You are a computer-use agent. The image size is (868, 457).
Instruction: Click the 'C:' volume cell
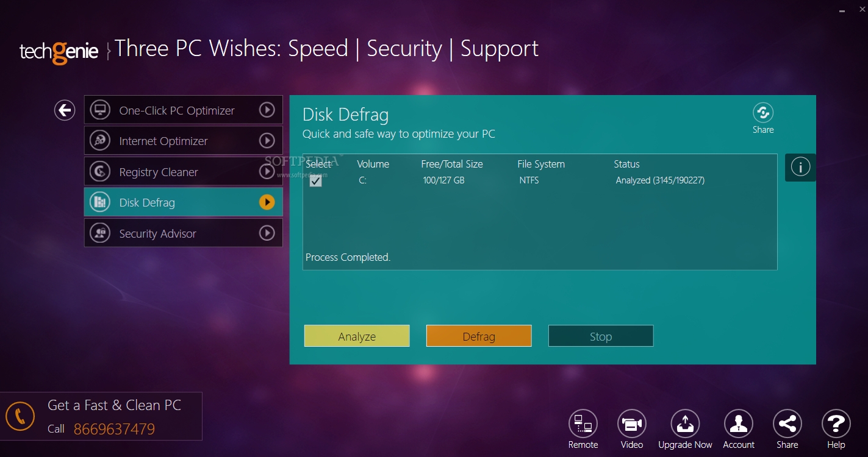[x=363, y=180]
